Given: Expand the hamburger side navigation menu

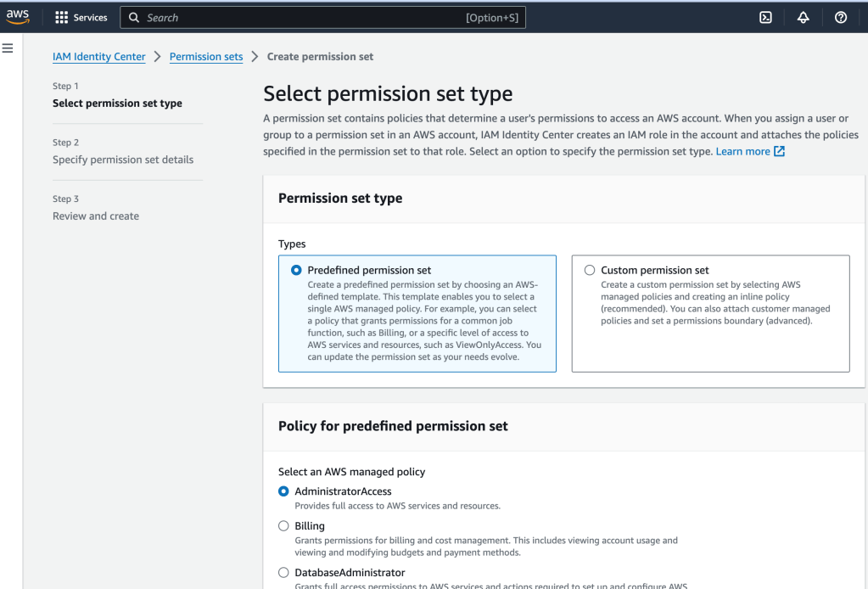Looking at the screenshot, I should click(8, 48).
